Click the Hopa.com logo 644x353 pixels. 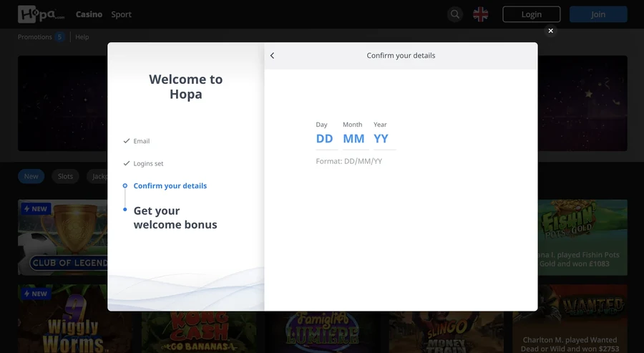[x=41, y=14]
